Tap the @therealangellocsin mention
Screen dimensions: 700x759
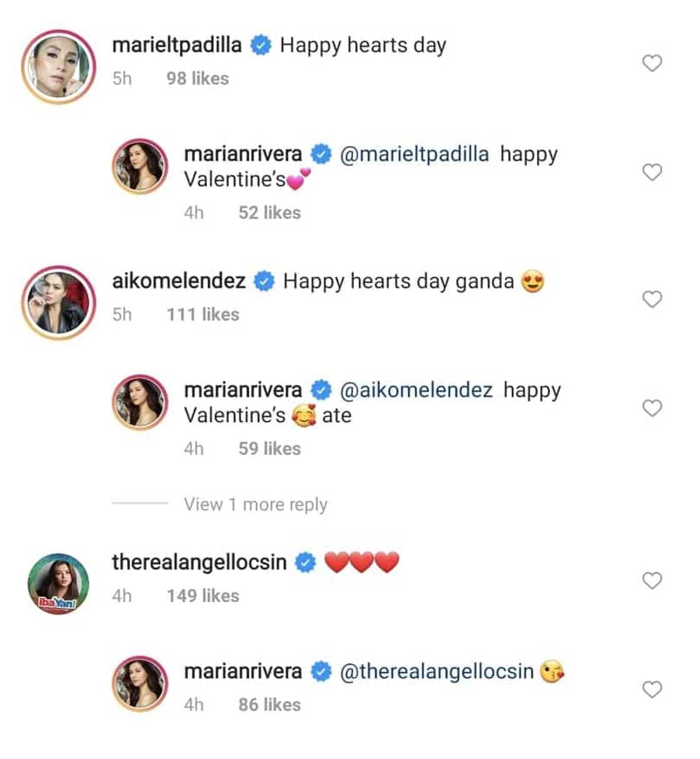click(437, 671)
